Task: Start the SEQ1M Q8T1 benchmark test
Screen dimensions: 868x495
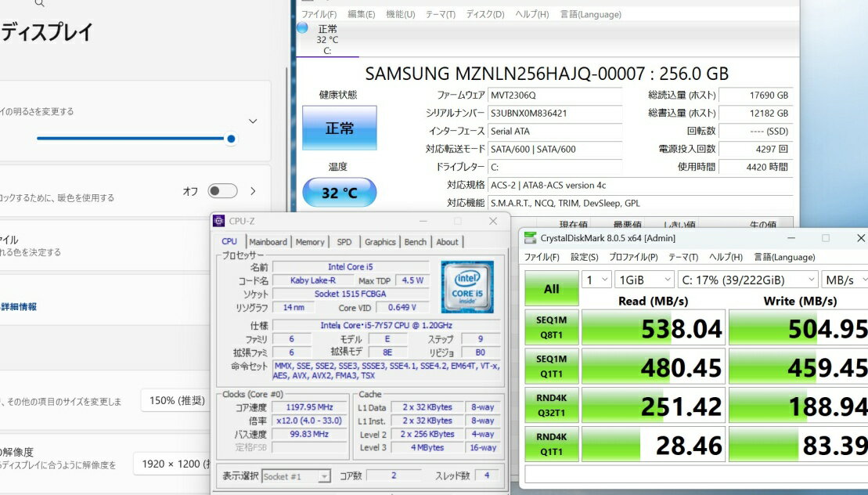Action: [x=552, y=328]
